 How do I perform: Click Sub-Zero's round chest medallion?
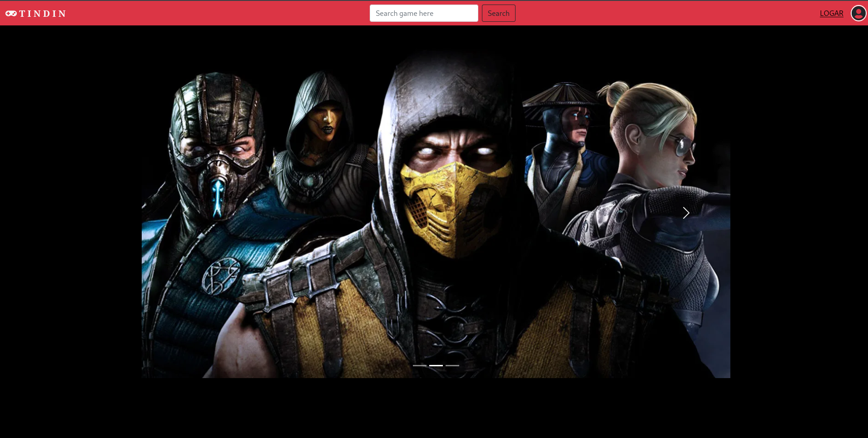(x=221, y=275)
